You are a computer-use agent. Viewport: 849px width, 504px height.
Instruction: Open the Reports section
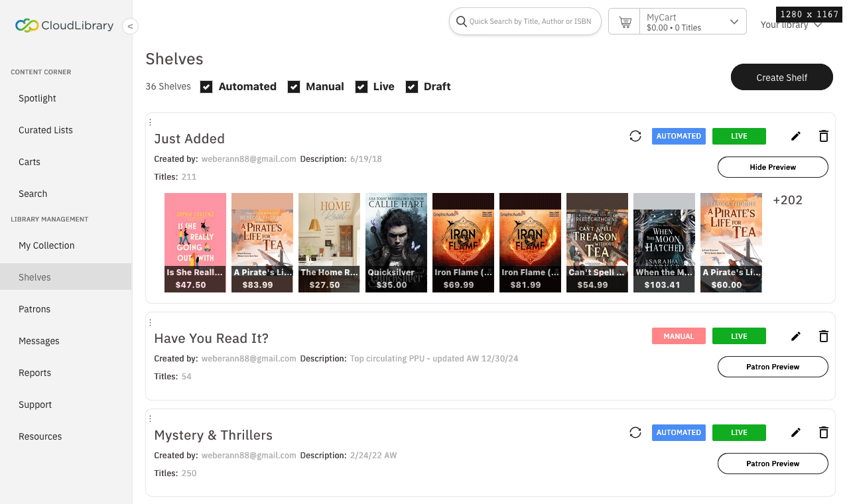point(34,373)
